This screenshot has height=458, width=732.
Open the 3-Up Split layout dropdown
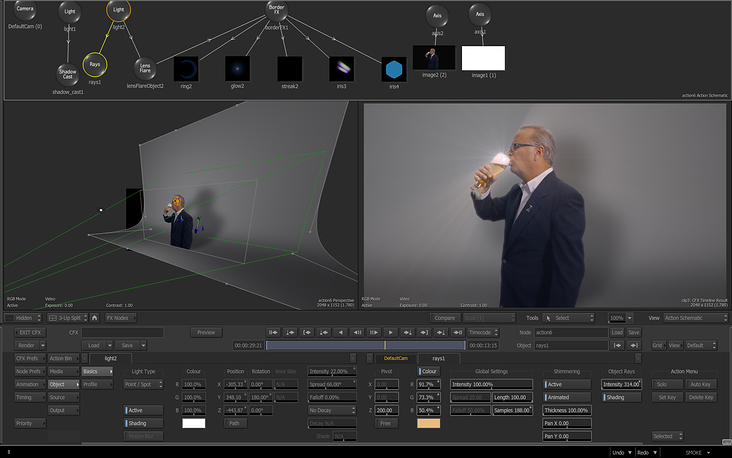[x=68, y=318]
